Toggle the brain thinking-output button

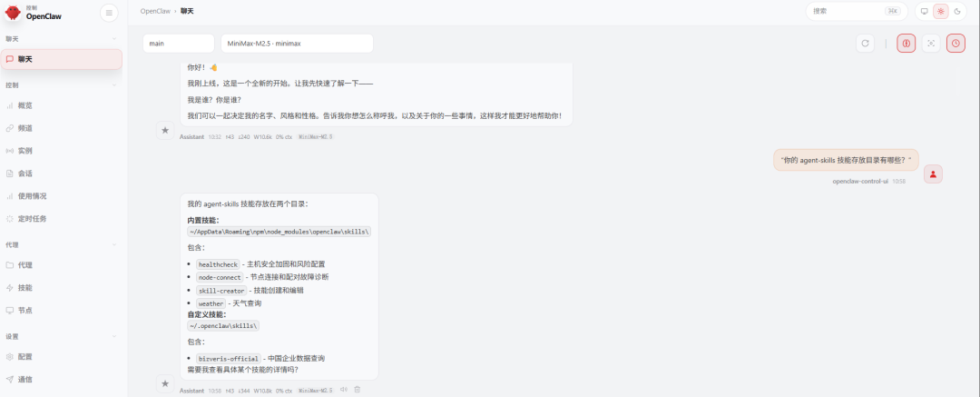coord(906,44)
